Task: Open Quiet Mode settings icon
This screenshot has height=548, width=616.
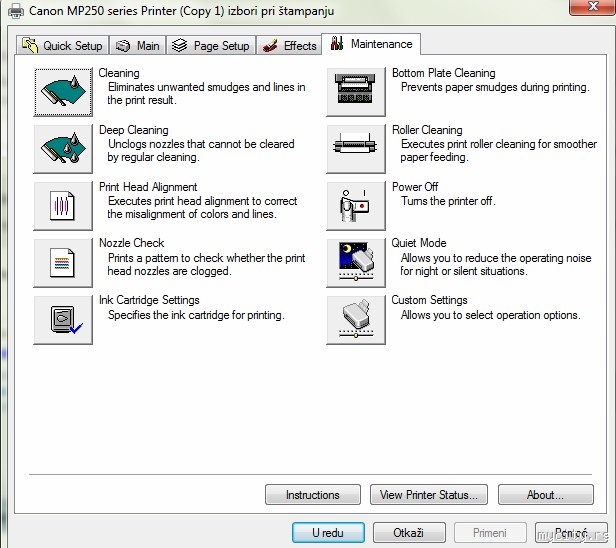Action: tap(356, 263)
